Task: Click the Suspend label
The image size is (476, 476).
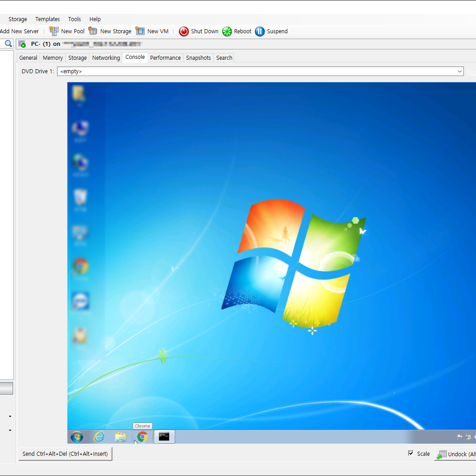Action: coord(277,31)
